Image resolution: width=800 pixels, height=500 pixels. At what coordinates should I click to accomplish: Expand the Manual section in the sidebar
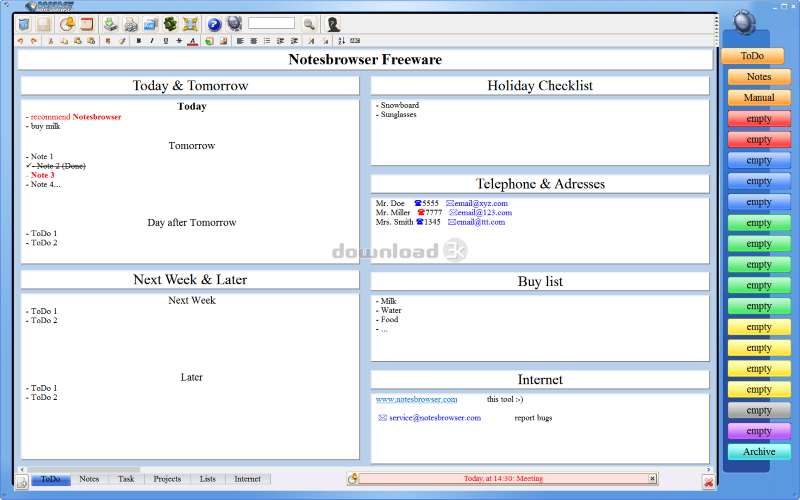click(759, 98)
